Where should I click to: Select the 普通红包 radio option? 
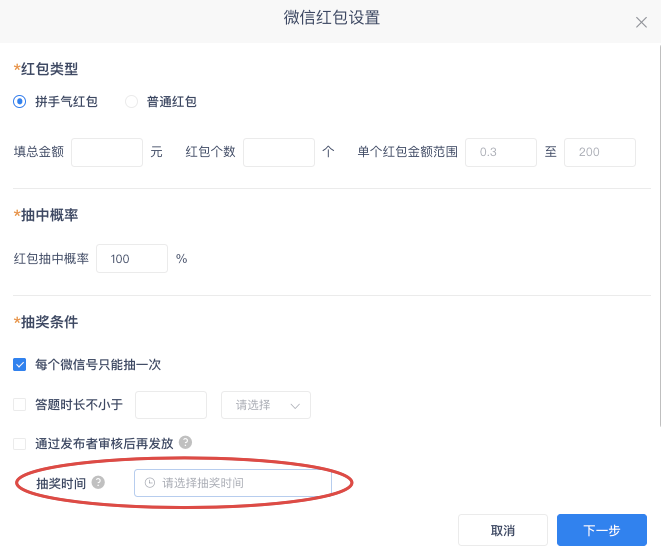pyautogui.click(x=132, y=102)
